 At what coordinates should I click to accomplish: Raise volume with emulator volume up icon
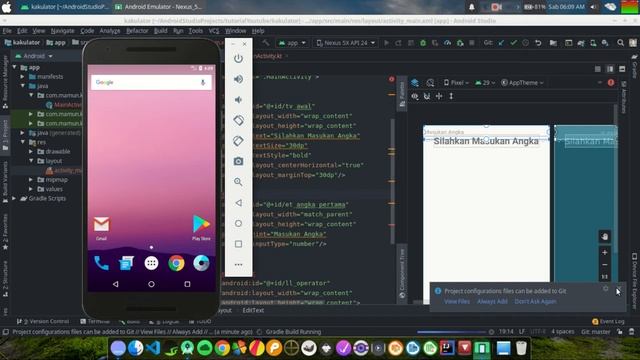(x=238, y=79)
